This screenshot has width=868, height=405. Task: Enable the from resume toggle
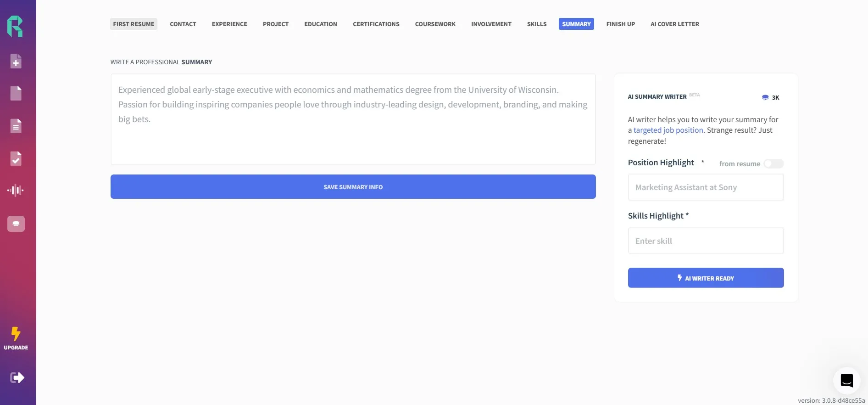click(773, 163)
